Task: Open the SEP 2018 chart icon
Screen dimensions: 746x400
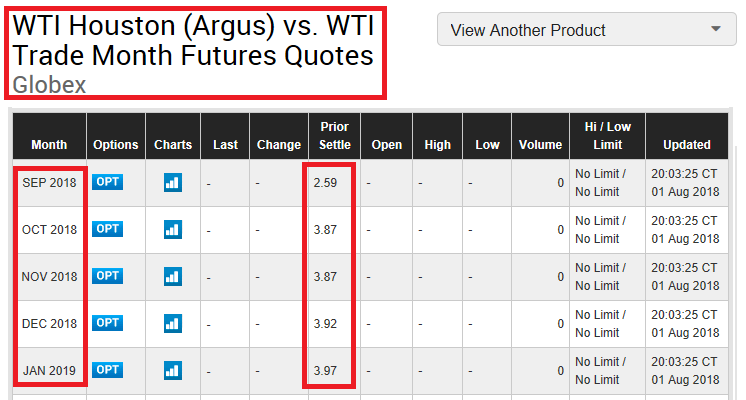Action: 173,183
